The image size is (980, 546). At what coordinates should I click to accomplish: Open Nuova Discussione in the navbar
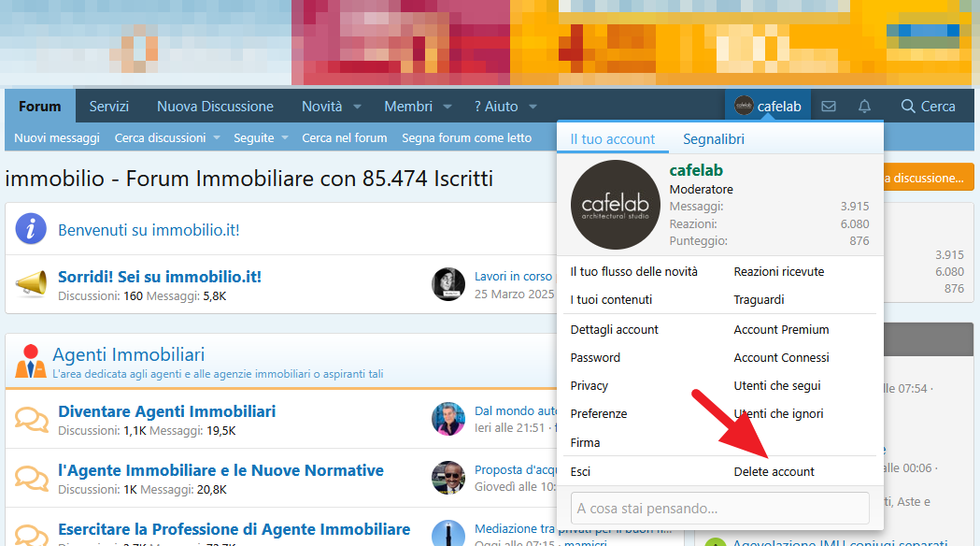click(215, 107)
